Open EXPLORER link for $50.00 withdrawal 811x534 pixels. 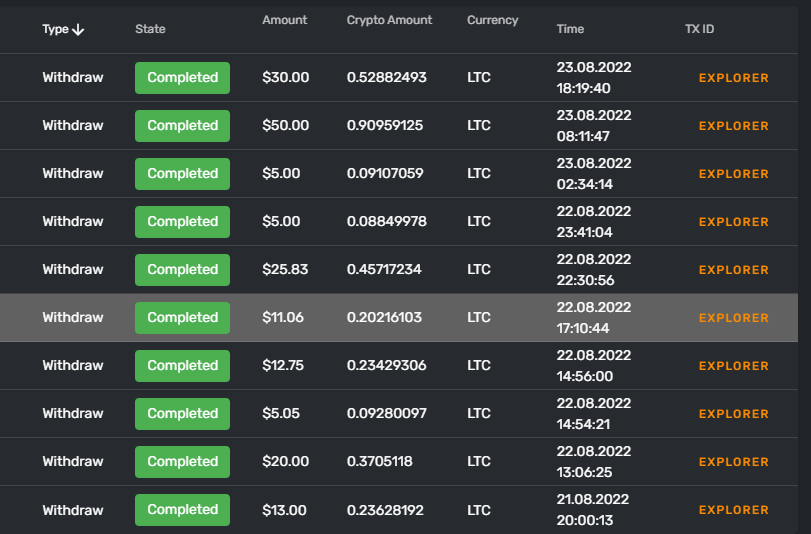[733, 126]
